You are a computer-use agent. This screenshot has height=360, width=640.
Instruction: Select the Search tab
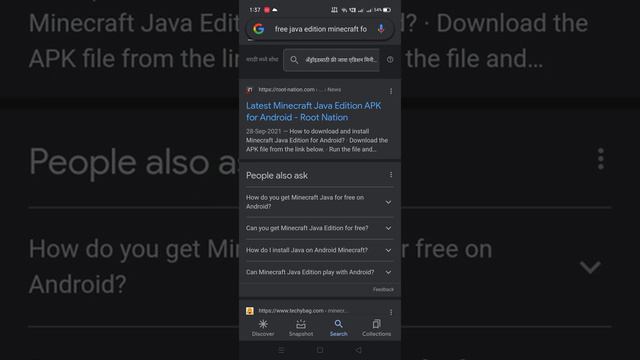pyautogui.click(x=338, y=328)
